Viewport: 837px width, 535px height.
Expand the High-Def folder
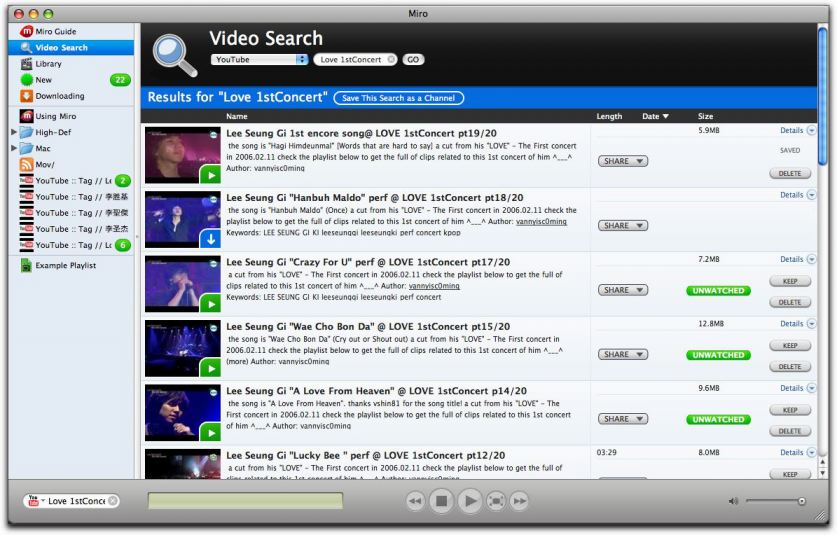coord(14,132)
